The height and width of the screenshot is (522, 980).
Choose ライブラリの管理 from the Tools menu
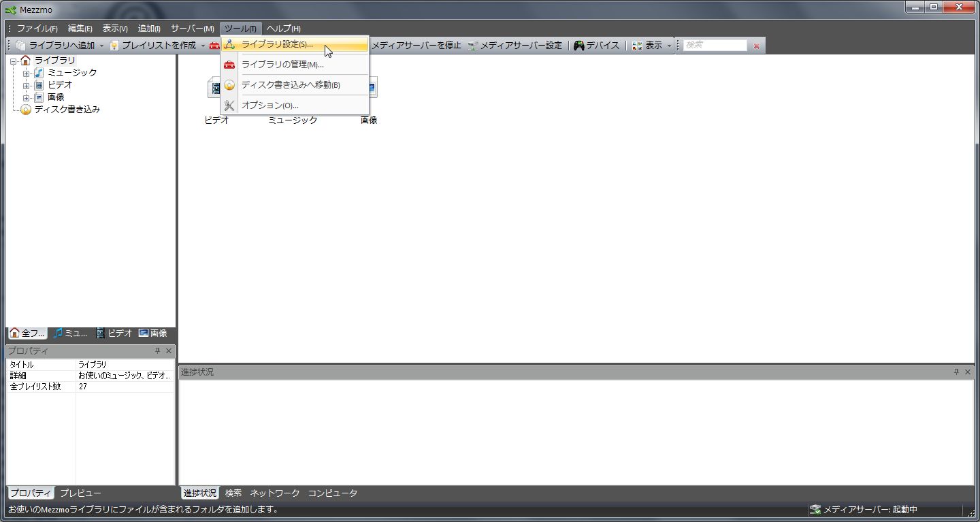tap(295, 65)
